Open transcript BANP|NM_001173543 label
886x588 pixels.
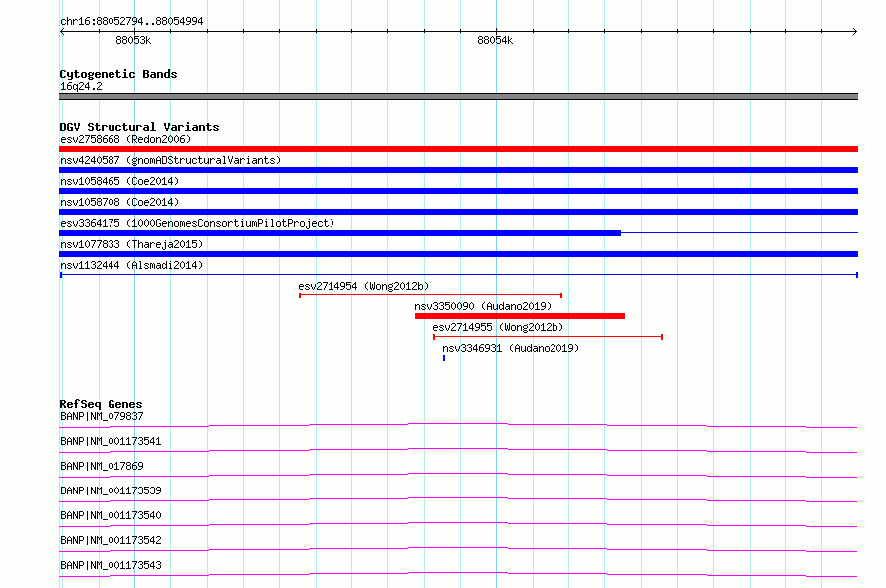click(x=111, y=565)
